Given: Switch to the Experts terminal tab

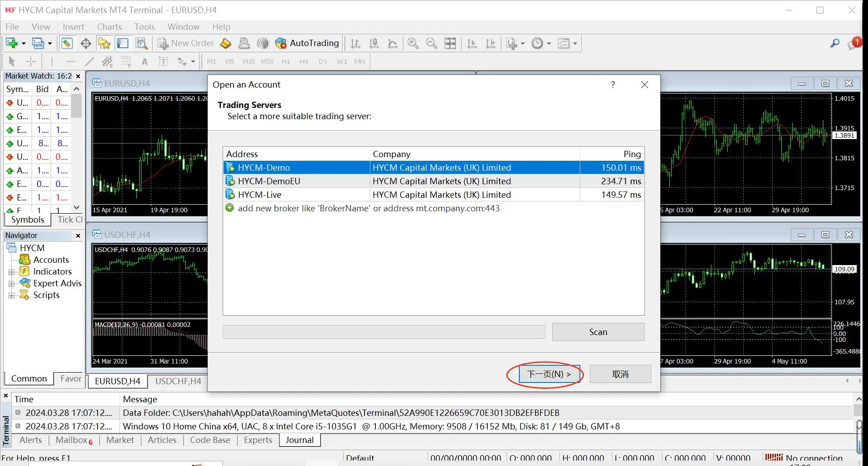Looking at the screenshot, I should coord(258,440).
